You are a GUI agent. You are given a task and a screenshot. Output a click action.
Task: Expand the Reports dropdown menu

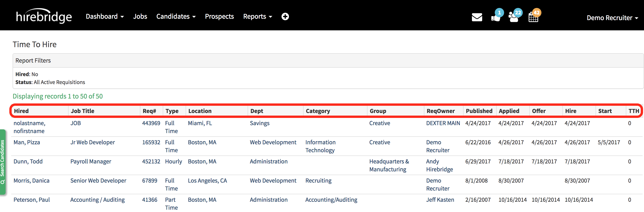(x=257, y=17)
